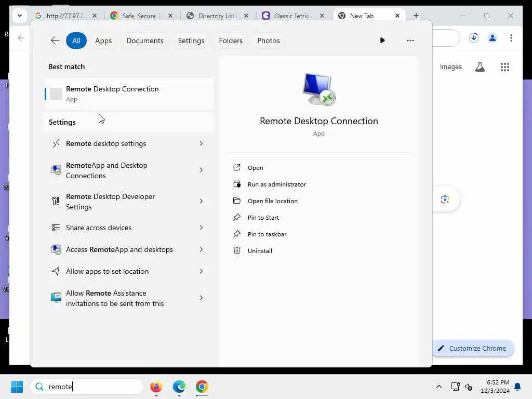Select the All search filter
This screenshot has width=532, height=399.
[x=76, y=41]
